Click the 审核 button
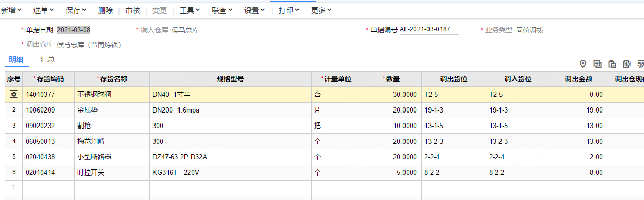644x200 pixels. pos(133,10)
